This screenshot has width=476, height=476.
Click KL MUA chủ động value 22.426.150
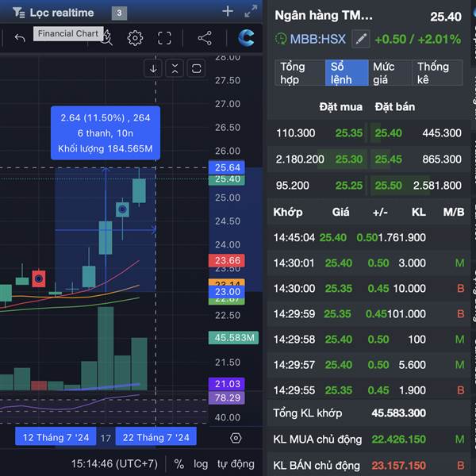click(398, 439)
